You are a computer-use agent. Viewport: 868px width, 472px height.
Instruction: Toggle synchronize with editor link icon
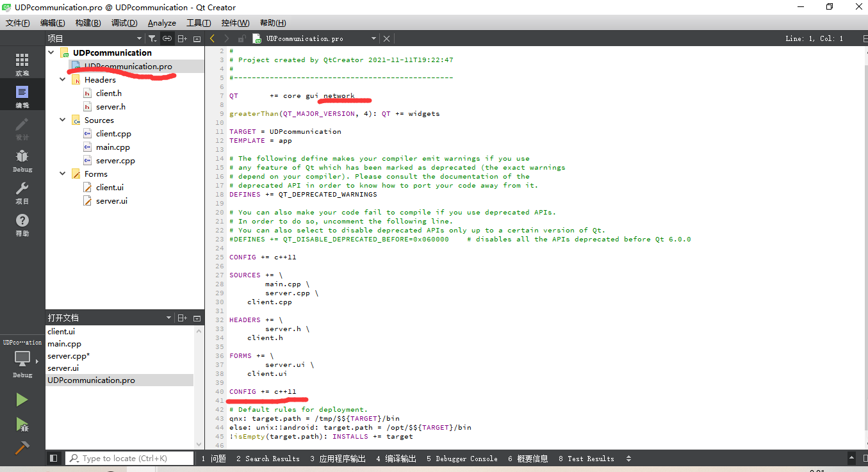click(x=167, y=38)
